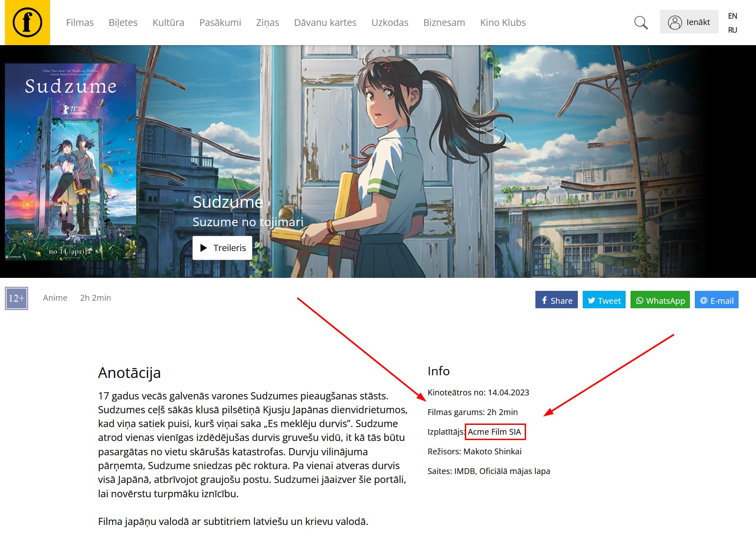Screen dimensions: 756x537
Task: Open the Filmas menu
Action: pyautogui.click(x=80, y=22)
